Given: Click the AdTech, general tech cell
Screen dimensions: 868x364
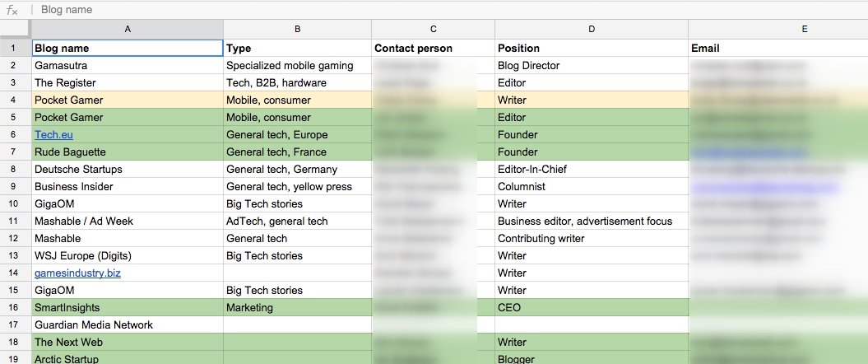Looking at the screenshot, I should 297,221.
